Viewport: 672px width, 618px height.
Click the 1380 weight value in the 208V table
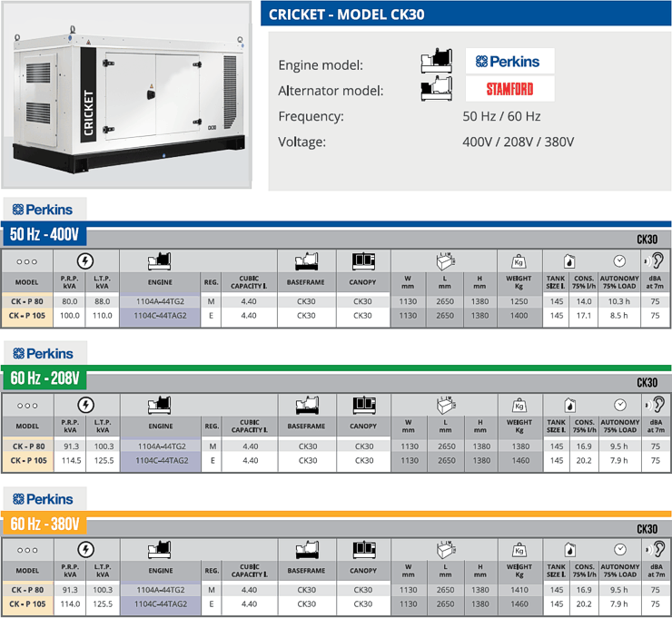point(520,446)
